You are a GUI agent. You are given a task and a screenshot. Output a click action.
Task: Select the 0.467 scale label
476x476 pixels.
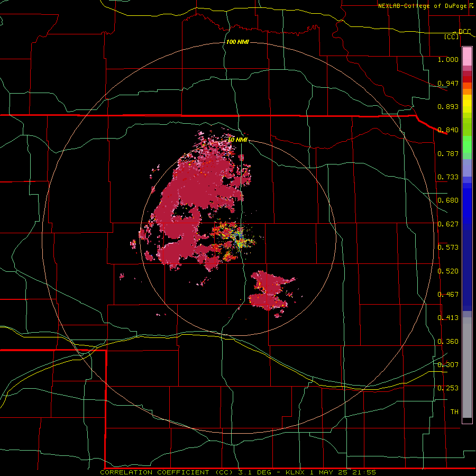pos(448,295)
